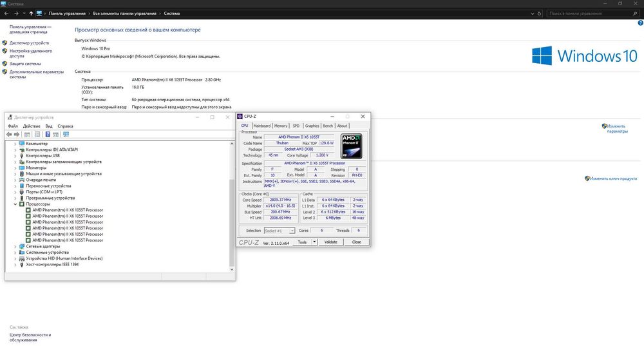Click the refresh icon beside the address bar
Screen dimensions: 644x346
[x=539, y=13]
